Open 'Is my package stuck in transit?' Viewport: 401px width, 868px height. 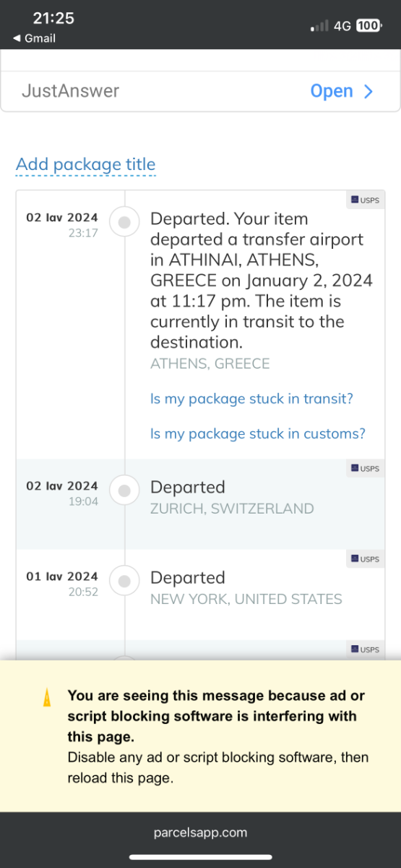251,399
